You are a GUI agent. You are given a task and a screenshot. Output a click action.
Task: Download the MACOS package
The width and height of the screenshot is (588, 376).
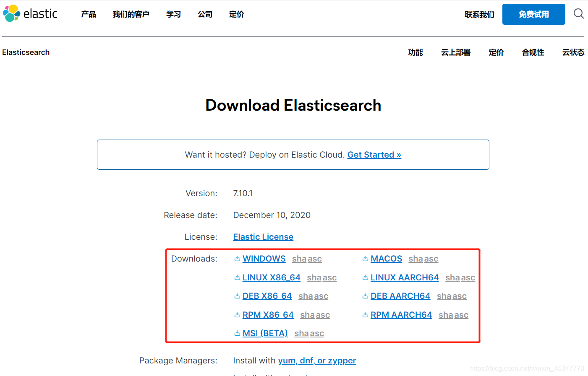(x=386, y=259)
